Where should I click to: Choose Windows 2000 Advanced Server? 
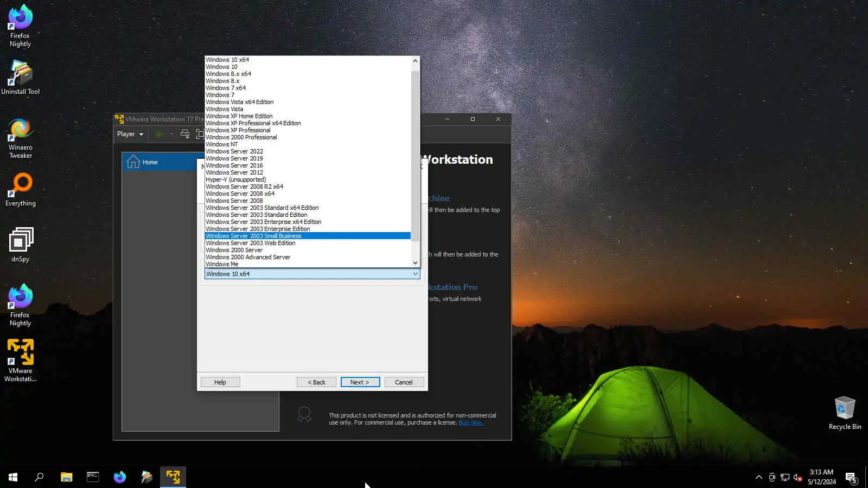(308, 257)
